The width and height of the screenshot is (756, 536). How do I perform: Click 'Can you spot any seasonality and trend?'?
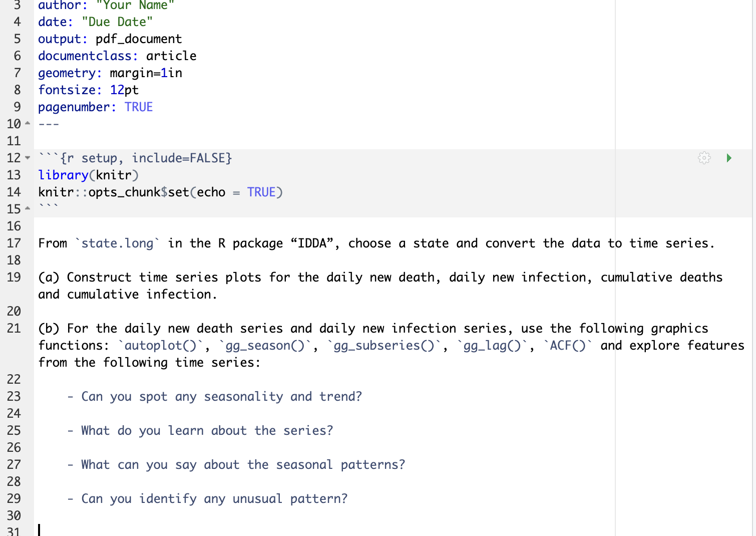click(221, 397)
